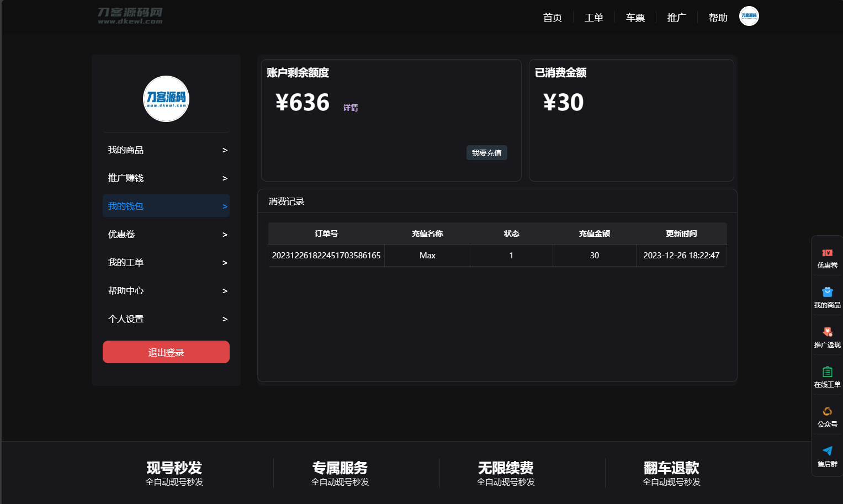
Task: Expand the 推广赚钱 sidebar section
Action: [x=166, y=178]
